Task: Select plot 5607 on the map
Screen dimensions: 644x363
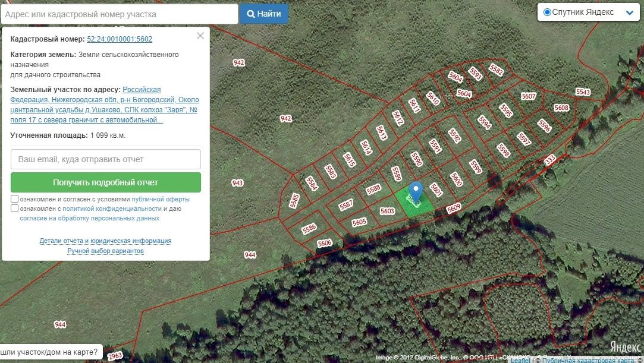Action: point(529,96)
